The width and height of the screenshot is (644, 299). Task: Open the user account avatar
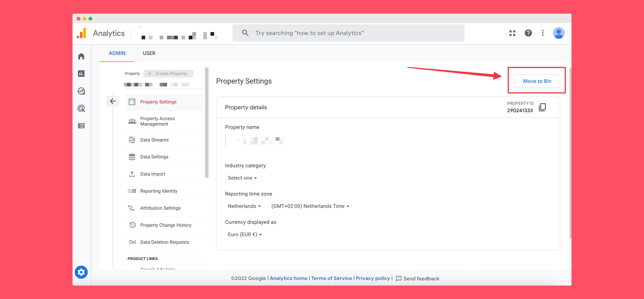click(558, 33)
